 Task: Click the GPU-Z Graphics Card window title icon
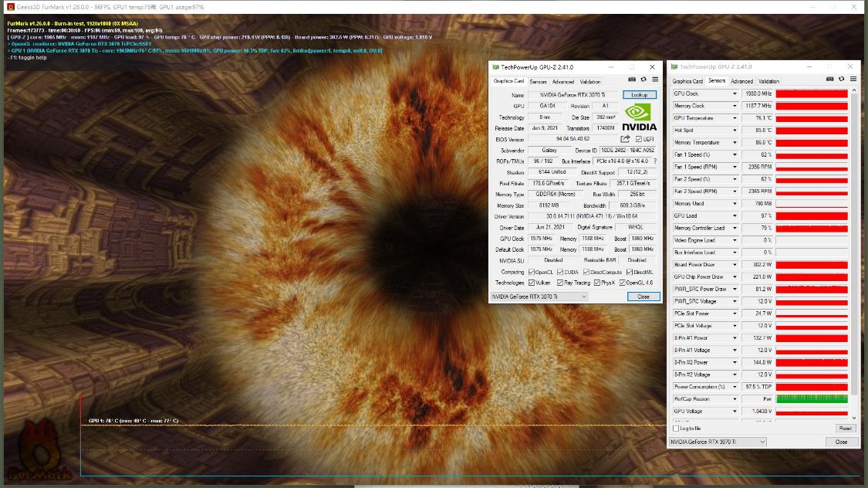(495, 67)
